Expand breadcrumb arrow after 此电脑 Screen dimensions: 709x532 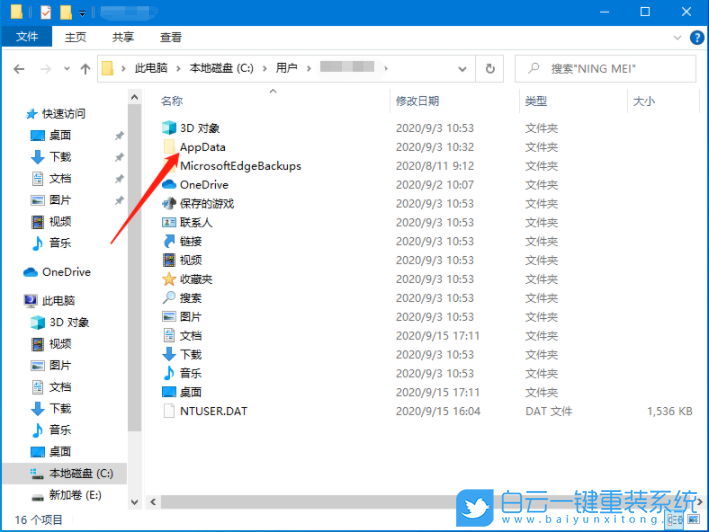tap(178, 69)
